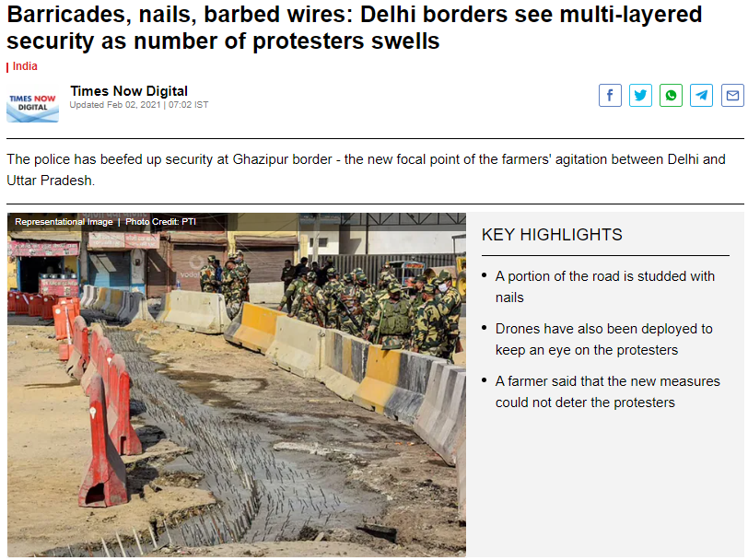The width and height of the screenshot is (748, 560).
Task: Click the article headline about Delhi borders
Action: pos(354,28)
